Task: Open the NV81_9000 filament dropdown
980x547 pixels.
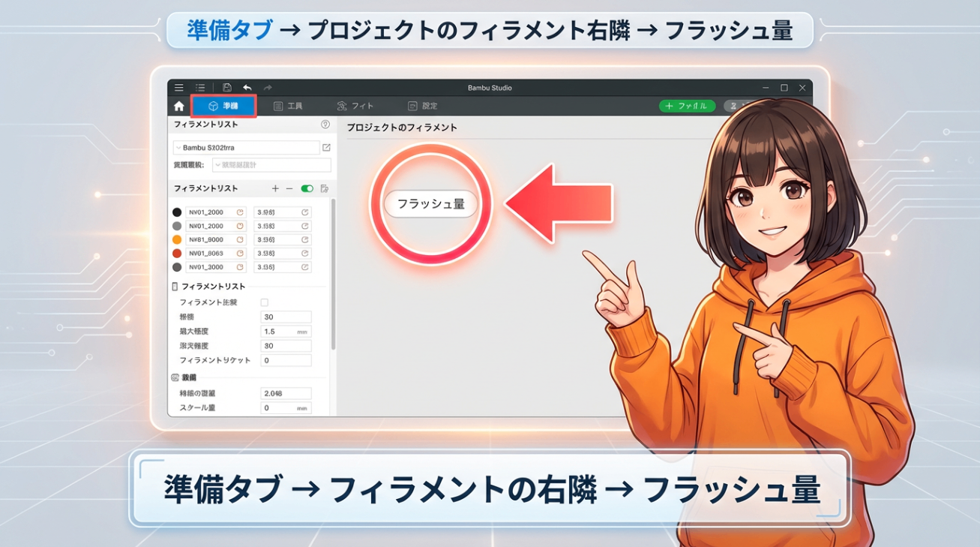Action: tap(216, 239)
